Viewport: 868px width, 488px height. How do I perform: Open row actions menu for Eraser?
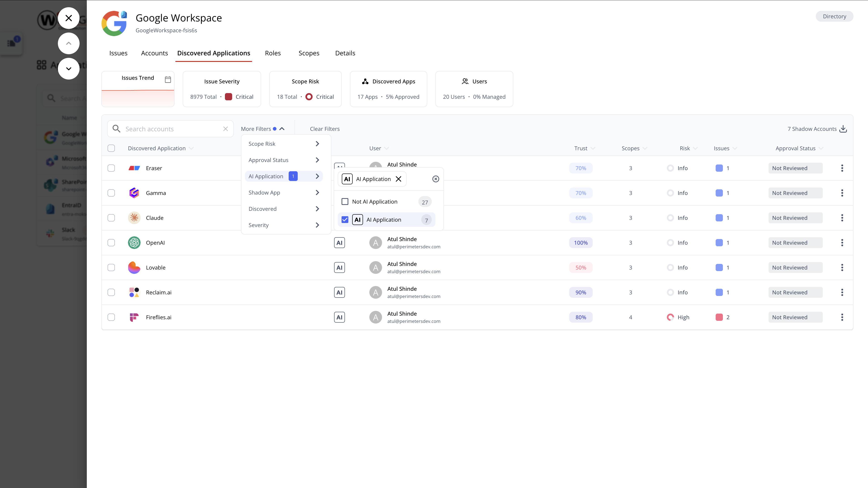pyautogui.click(x=842, y=168)
